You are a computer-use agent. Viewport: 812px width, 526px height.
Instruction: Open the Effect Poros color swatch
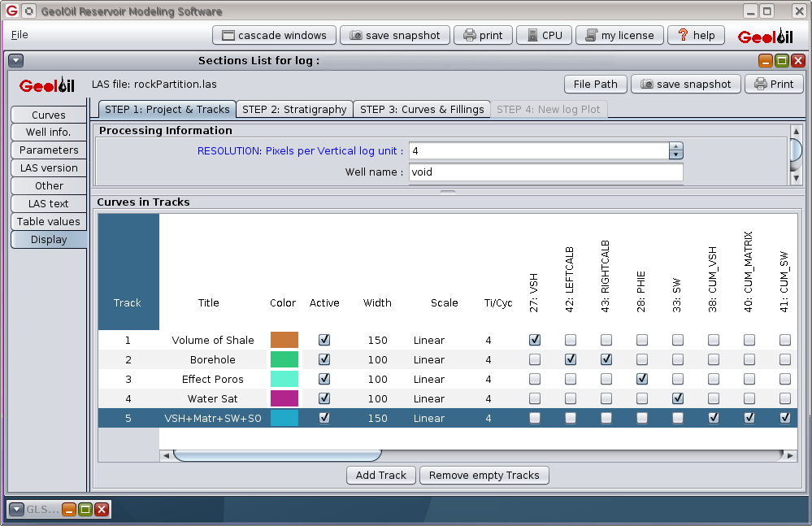(284, 380)
